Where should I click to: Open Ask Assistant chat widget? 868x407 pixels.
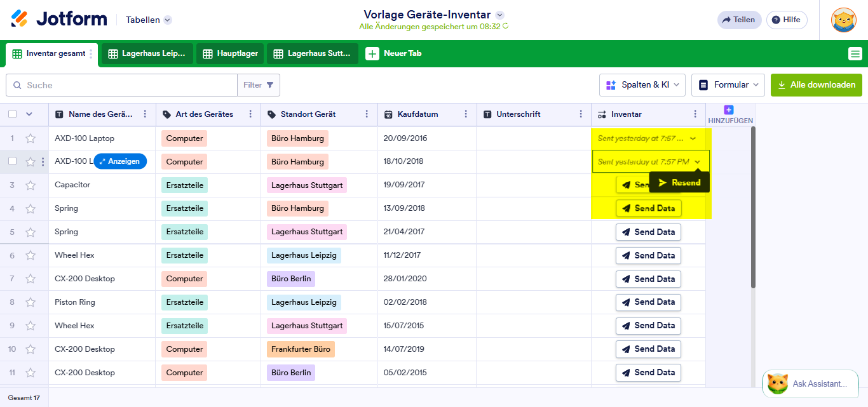pyautogui.click(x=810, y=384)
